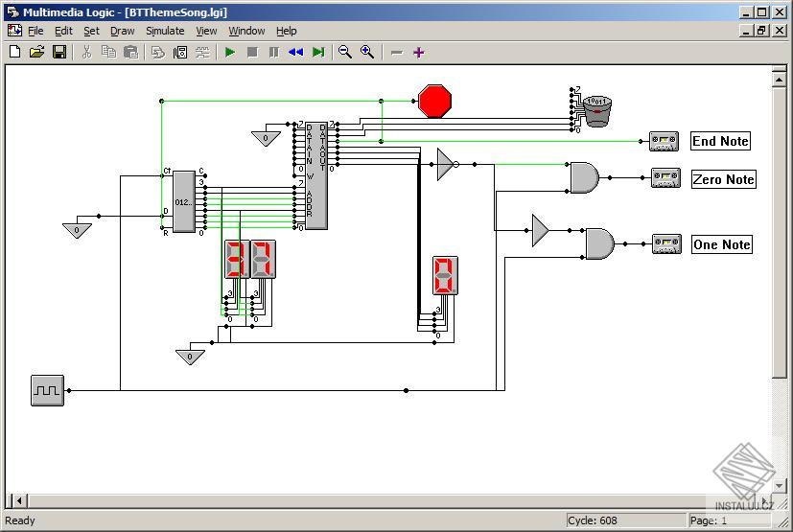Open the Draw menu
The height and width of the screenshot is (532, 793).
point(123,31)
